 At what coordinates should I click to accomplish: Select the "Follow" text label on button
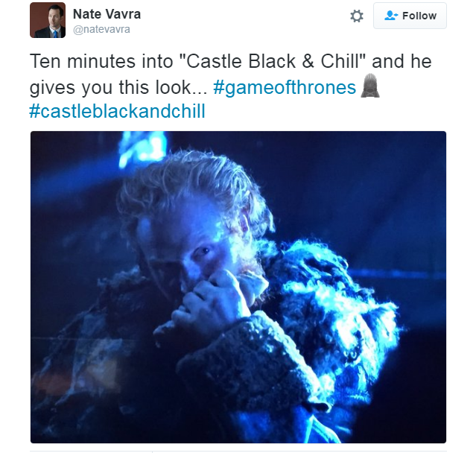coord(419,16)
